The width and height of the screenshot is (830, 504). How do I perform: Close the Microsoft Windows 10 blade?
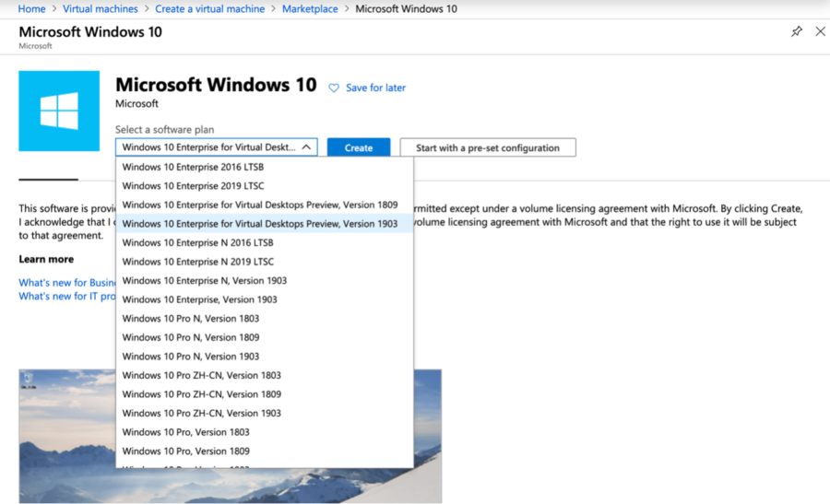click(820, 31)
